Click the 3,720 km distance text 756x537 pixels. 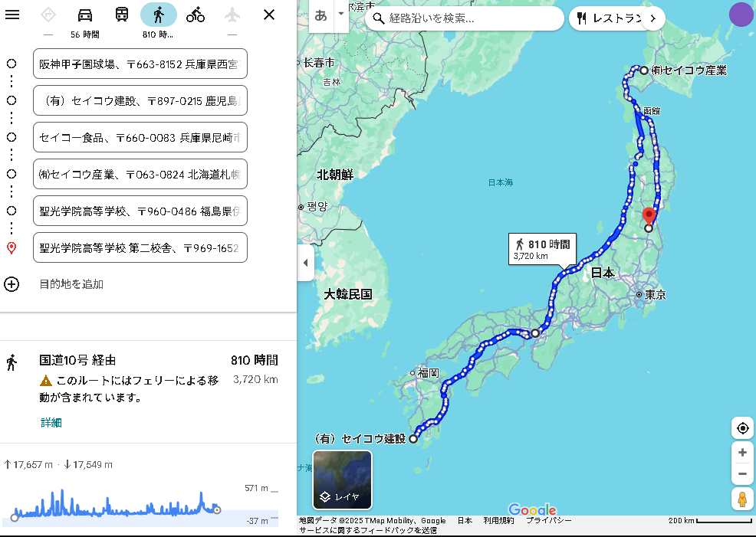(255, 379)
